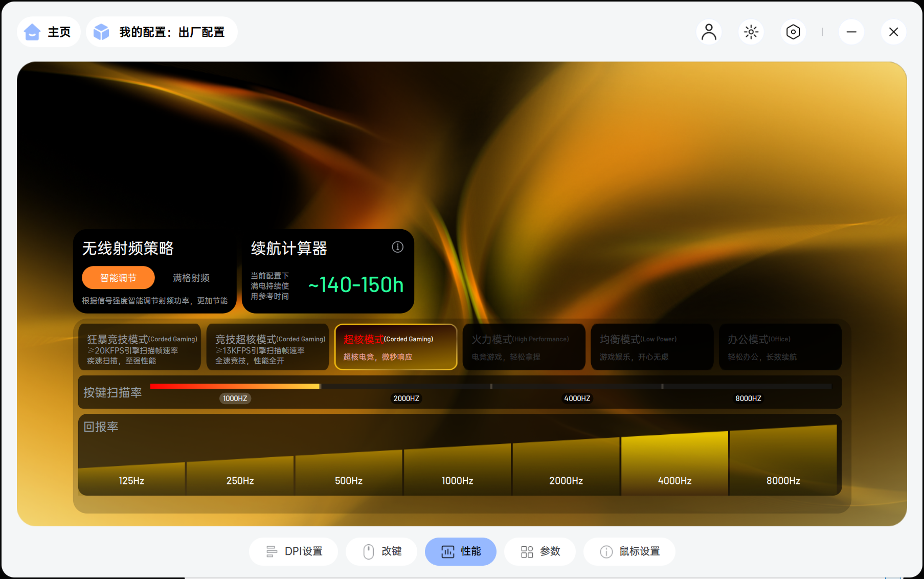This screenshot has height=579, width=924.
Task: Choose 250Hz report rate
Action: point(240,476)
